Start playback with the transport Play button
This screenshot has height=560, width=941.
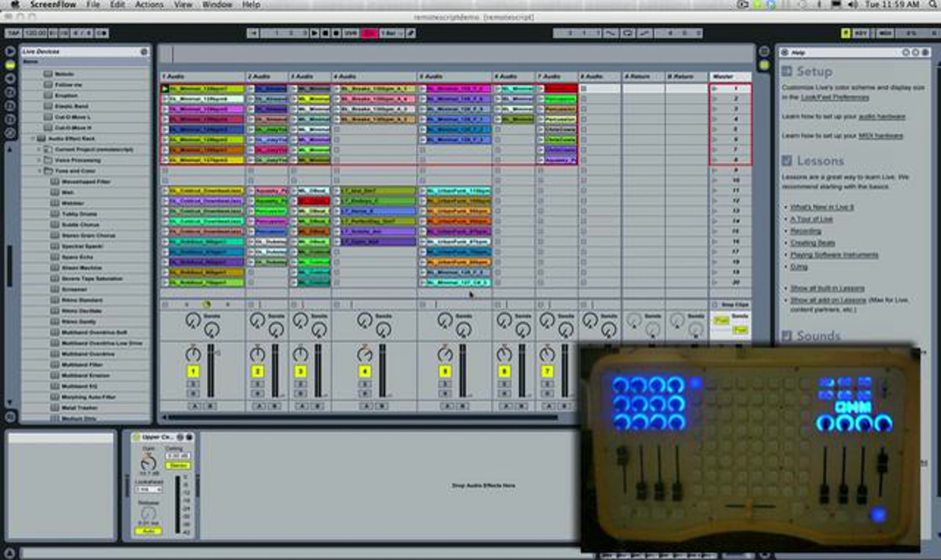click(x=314, y=33)
